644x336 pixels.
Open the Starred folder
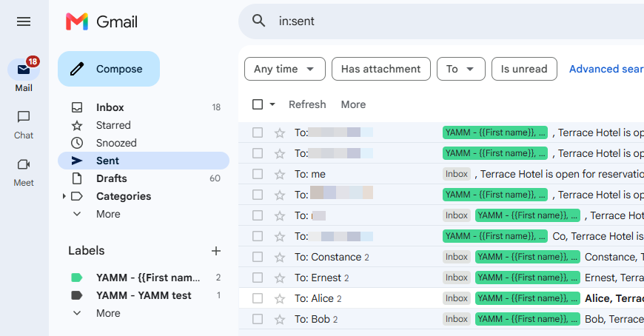point(144,125)
